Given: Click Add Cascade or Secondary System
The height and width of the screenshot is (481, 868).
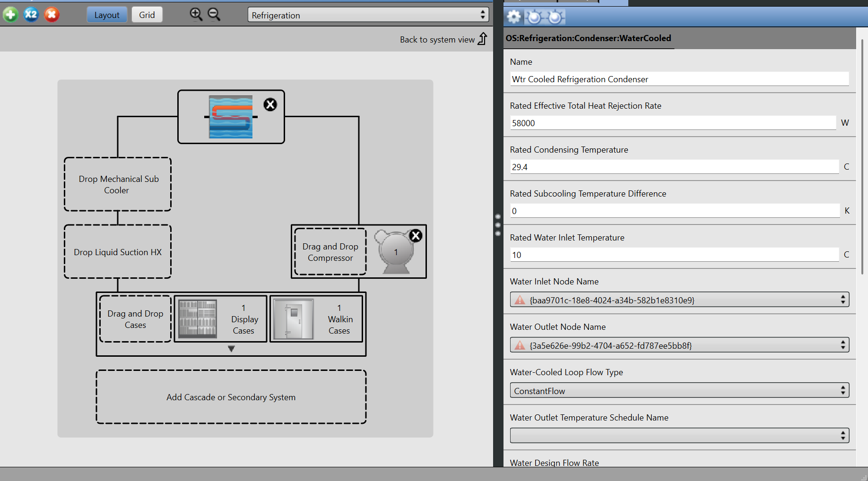Looking at the screenshot, I should pos(231,397).
